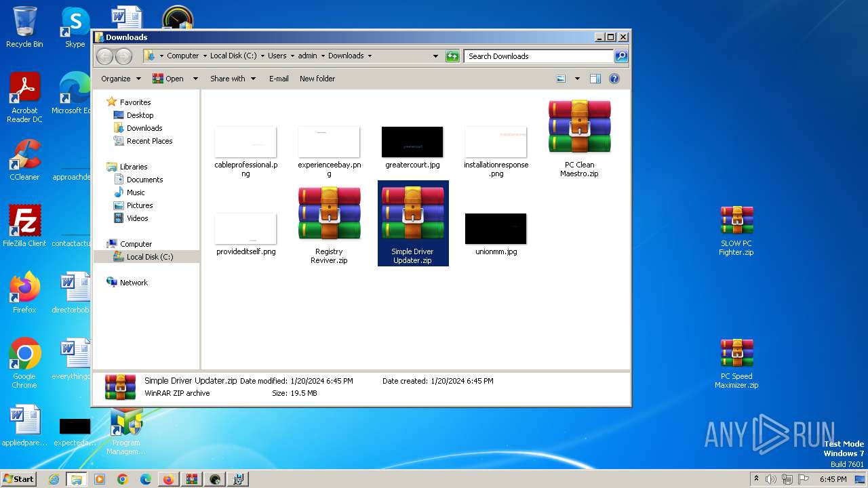Select Acrobat Reader DC desktop shortcut
Viewport: 868px width, 488px height.
(24, 98)
